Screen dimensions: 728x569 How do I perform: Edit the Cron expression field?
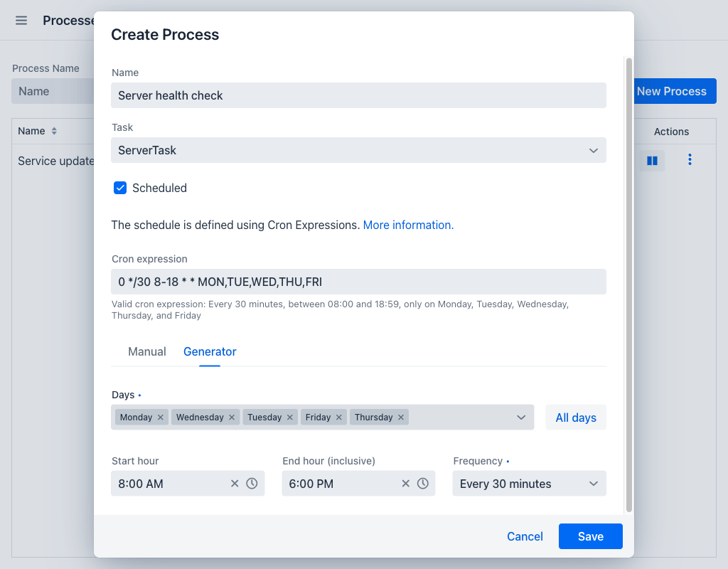(358, 282)
